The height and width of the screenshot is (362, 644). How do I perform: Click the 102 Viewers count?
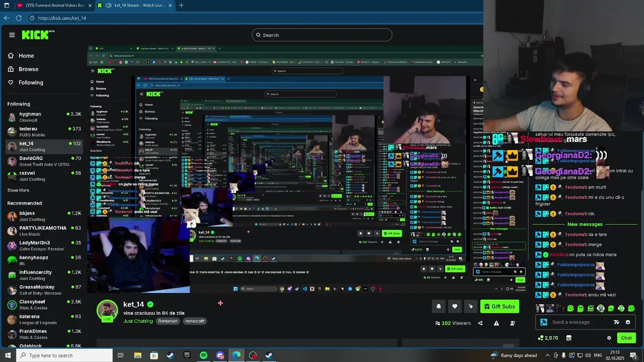453,323
